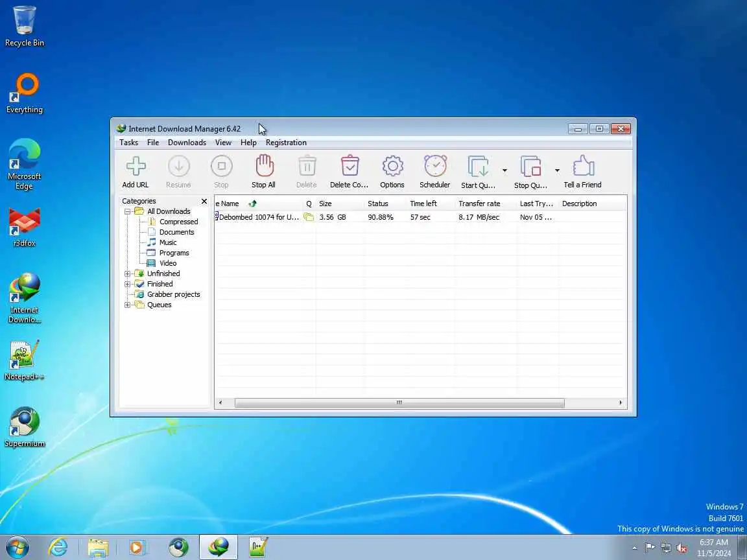
Task: Sort by the Status column header
Action: [385, 204]
